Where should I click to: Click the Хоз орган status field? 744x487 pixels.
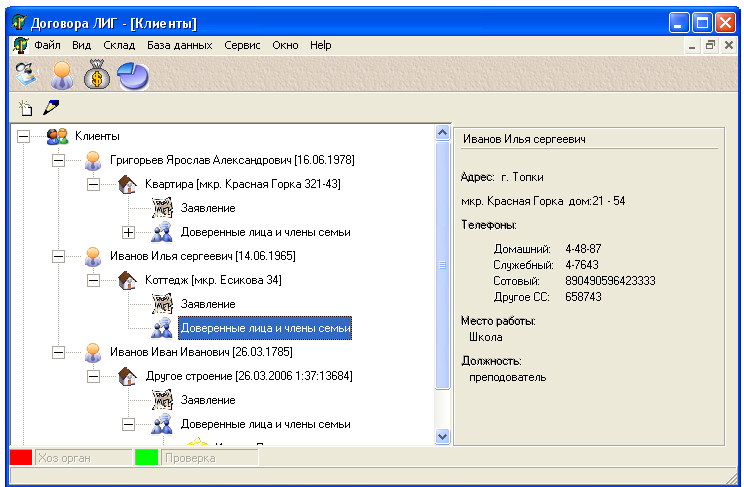(84, 458)
